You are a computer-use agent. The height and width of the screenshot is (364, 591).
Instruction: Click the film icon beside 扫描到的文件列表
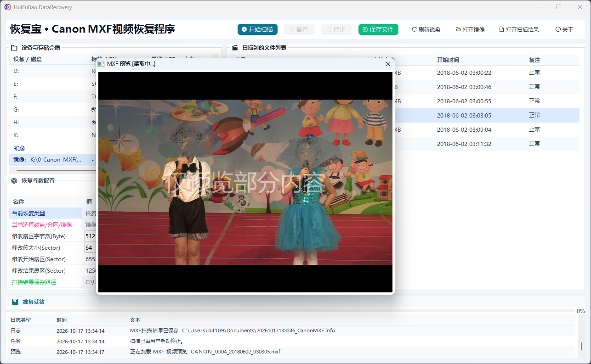tap(235, 48)
